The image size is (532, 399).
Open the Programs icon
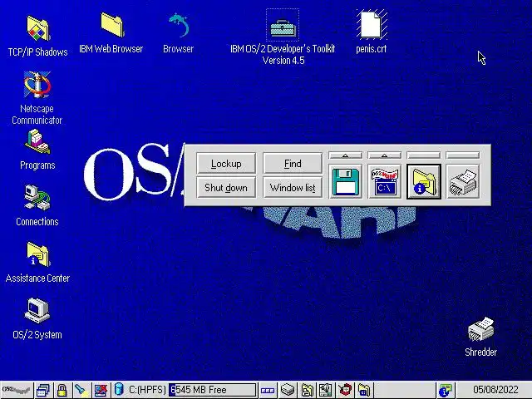pos(37,142)
